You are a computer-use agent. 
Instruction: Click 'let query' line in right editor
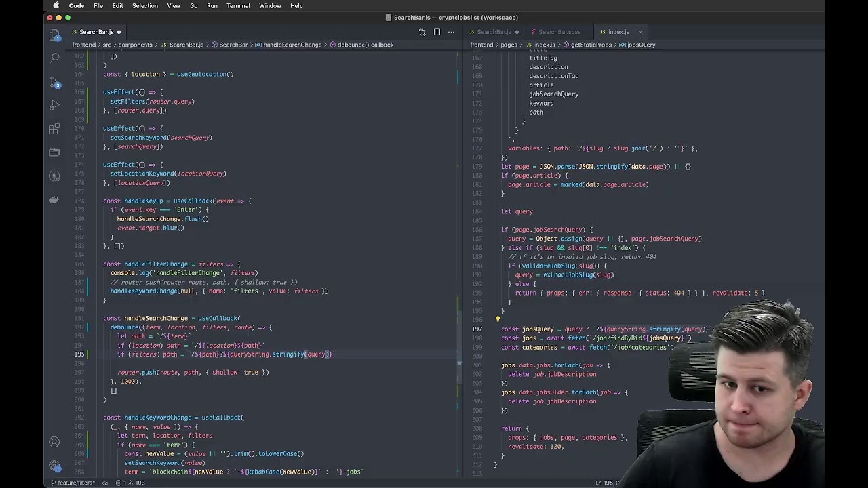tap(517, 211)
